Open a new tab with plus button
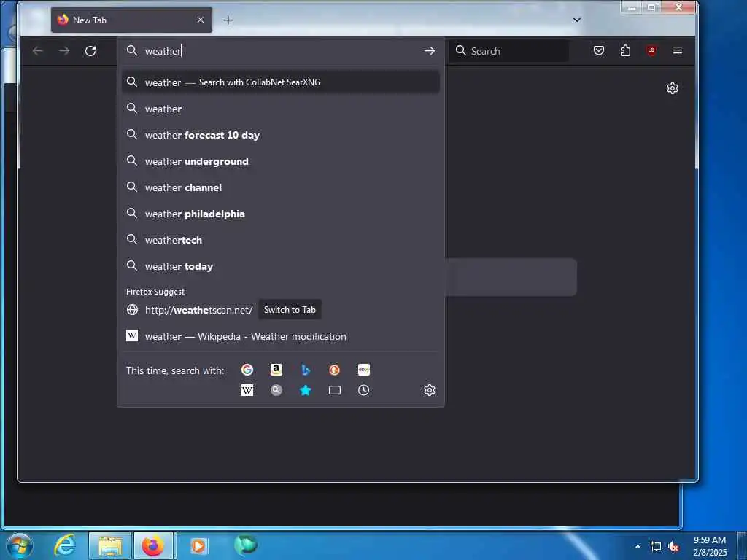 click(228, 20)
